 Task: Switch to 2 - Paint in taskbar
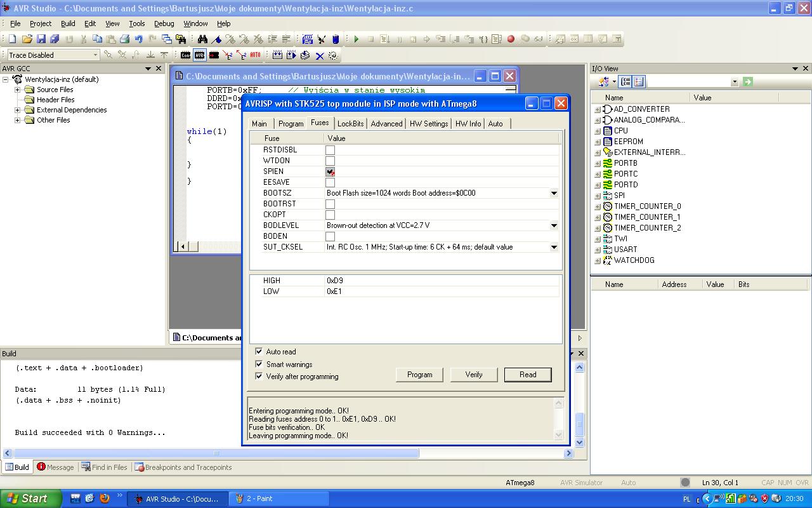point(279,498)
